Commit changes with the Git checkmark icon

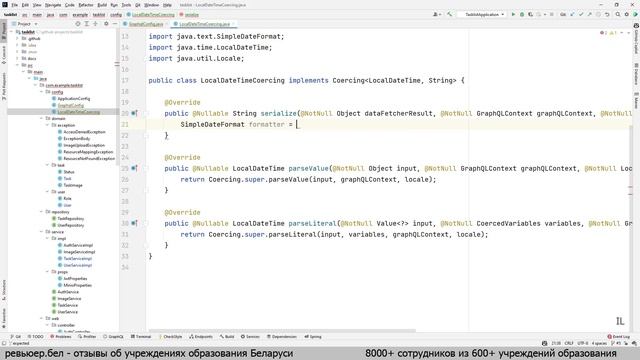581,14
